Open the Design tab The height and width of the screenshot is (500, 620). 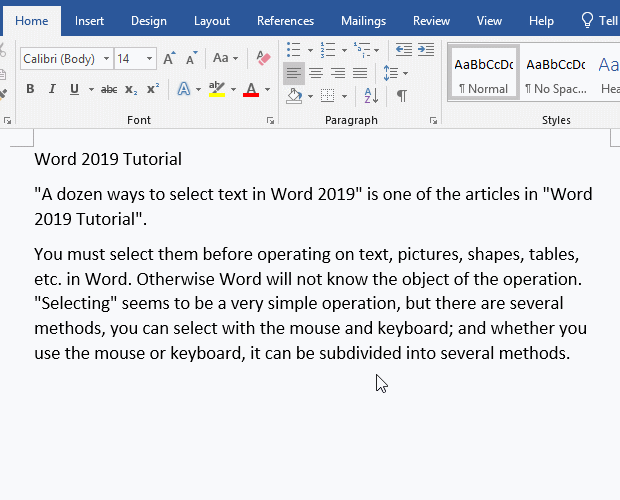[149, 21]
